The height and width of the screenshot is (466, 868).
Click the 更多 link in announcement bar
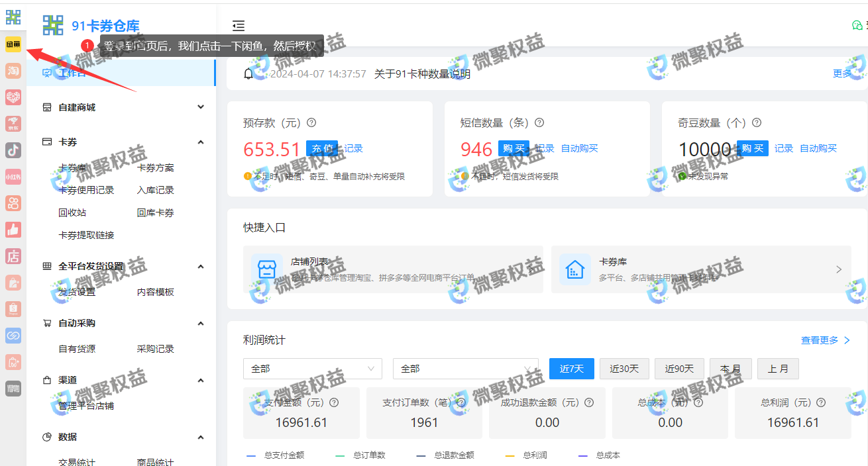[x=841, y=73]
